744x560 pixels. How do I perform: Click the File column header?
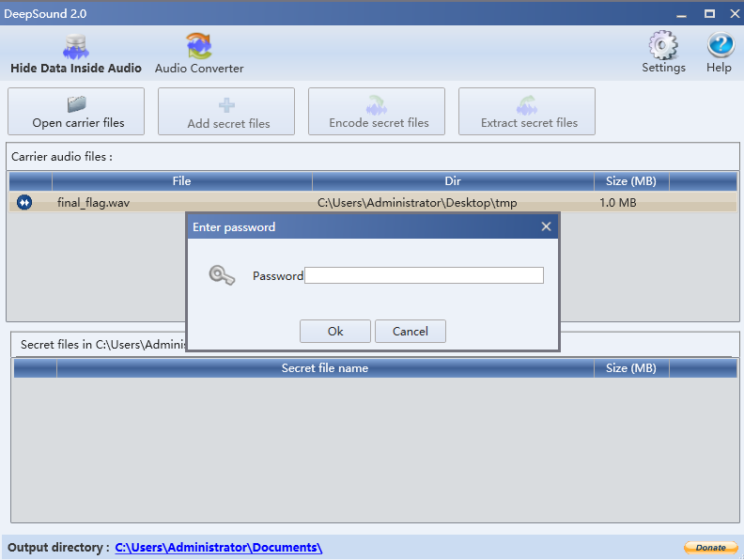click(x=181, y=181)
